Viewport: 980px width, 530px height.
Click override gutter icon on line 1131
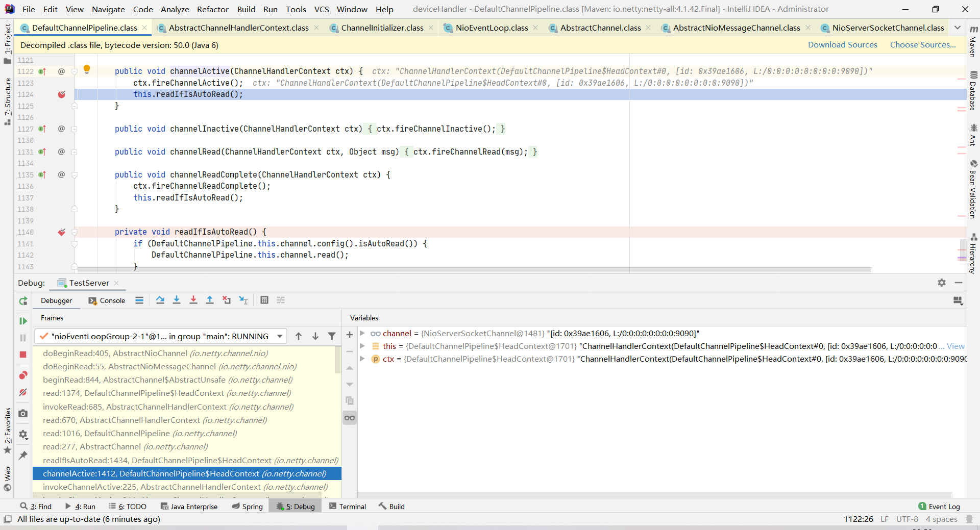(x=42, y=152)
